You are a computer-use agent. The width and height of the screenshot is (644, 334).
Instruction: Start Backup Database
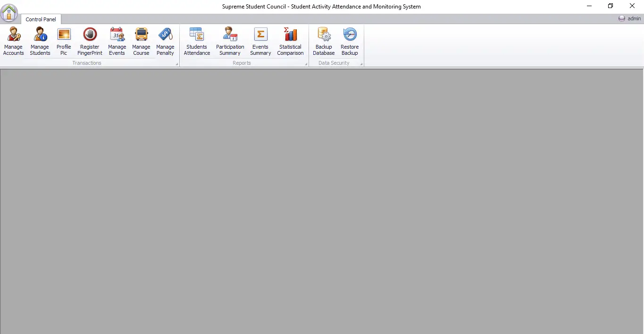coord(324,42)
